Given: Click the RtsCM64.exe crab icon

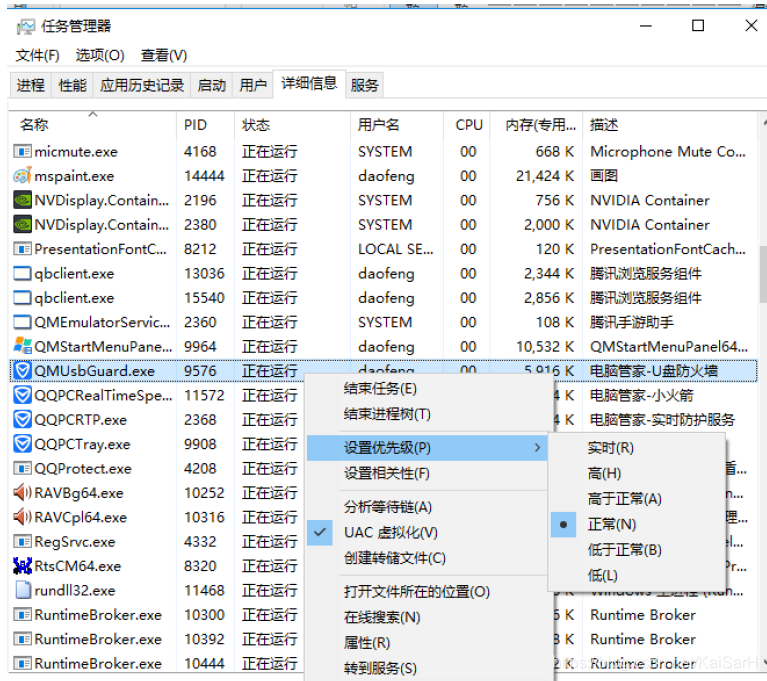Looking at the screenshot, I should tap(22, 566).
